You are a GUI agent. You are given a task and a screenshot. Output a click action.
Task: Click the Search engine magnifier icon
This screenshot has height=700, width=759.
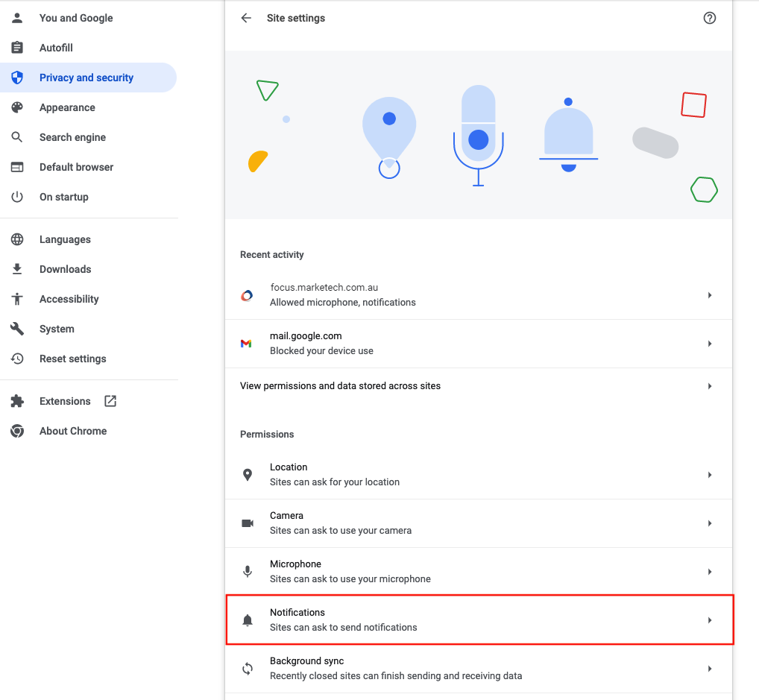point(17,137)
